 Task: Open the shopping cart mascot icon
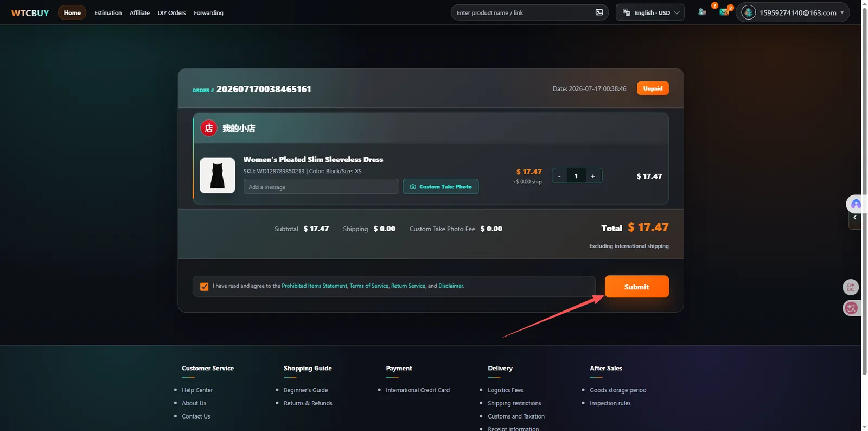(x=702, y=12)
